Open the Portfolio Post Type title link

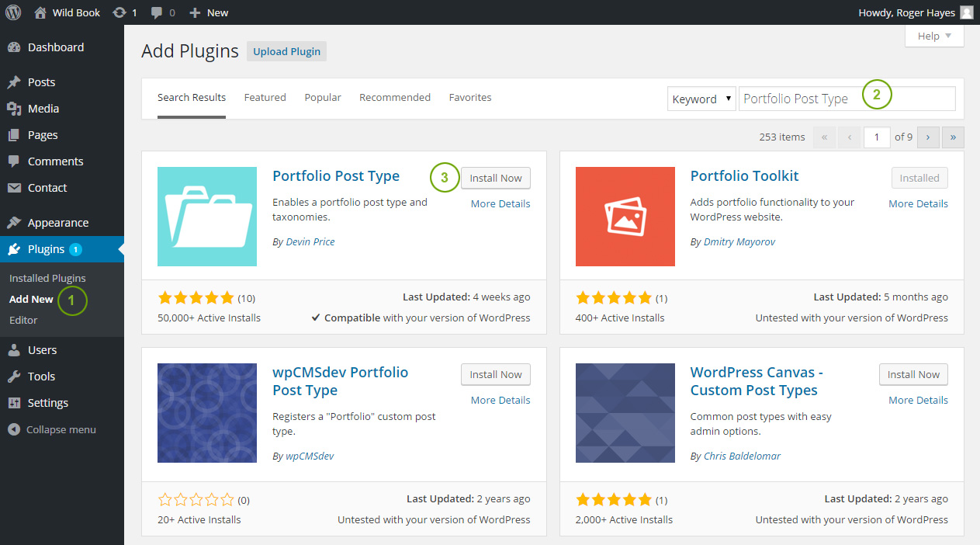tap(336, 176)
